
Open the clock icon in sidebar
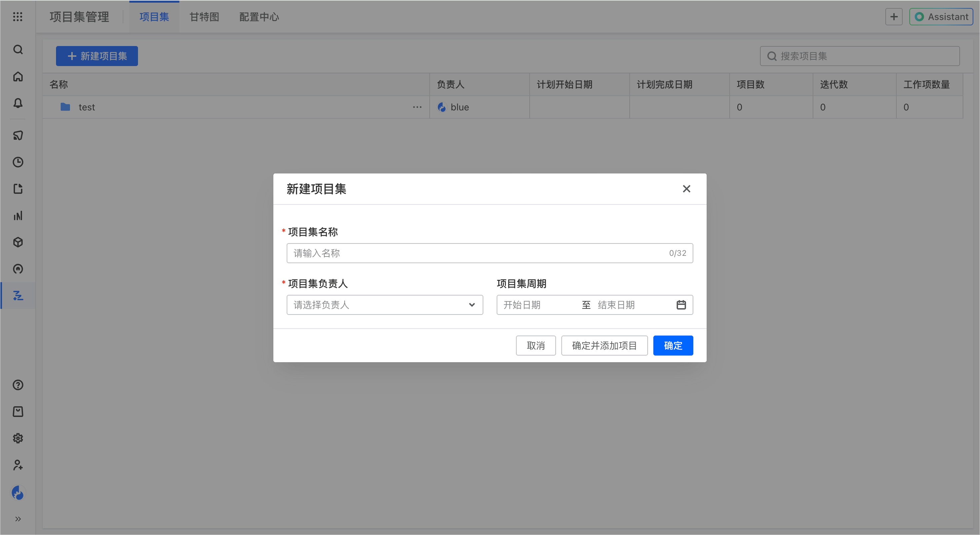pos(18,162)
